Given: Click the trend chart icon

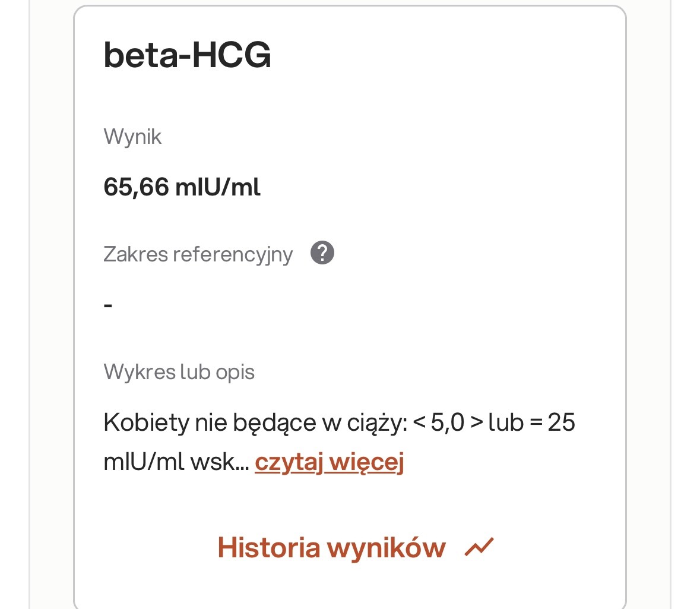Looking at the screenshot, I should [x=479, y=547].
